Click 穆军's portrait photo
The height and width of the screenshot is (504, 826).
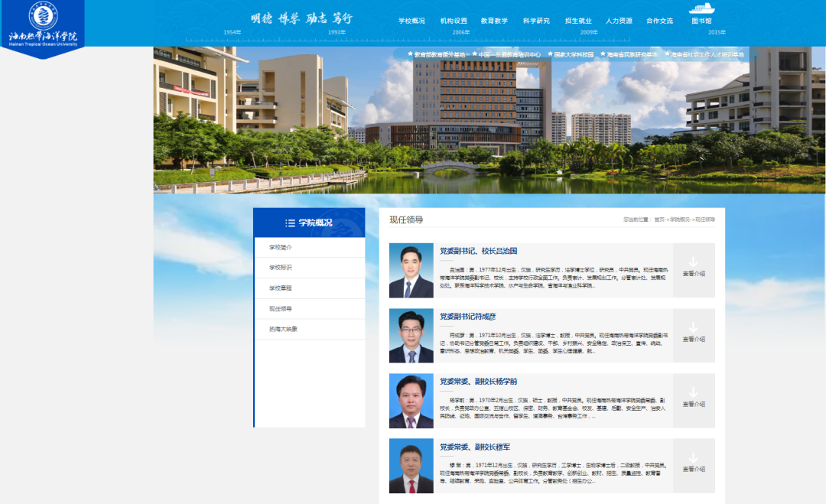pos(411,466)
